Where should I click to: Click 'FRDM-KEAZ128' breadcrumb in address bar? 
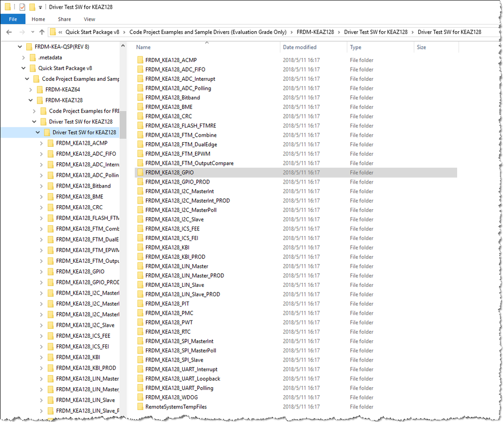coord(315,32)
